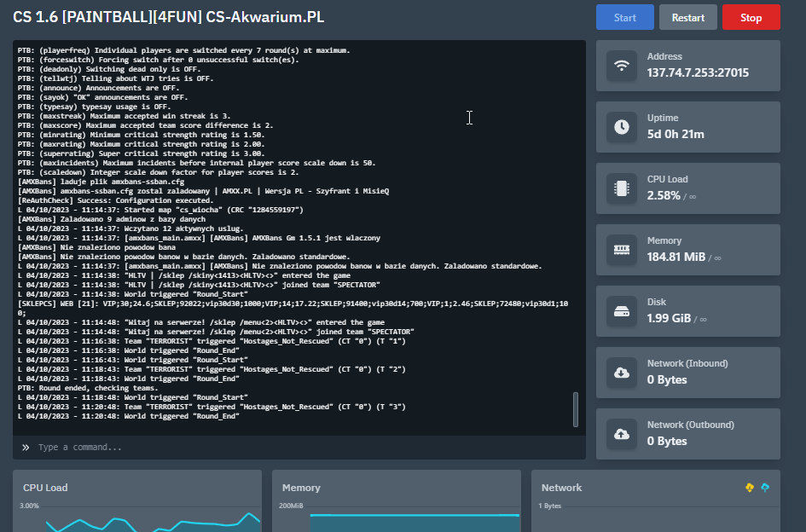The image size is (806, 532).
Task: Click the wifi icon in Address card
Action: [622, 66]
